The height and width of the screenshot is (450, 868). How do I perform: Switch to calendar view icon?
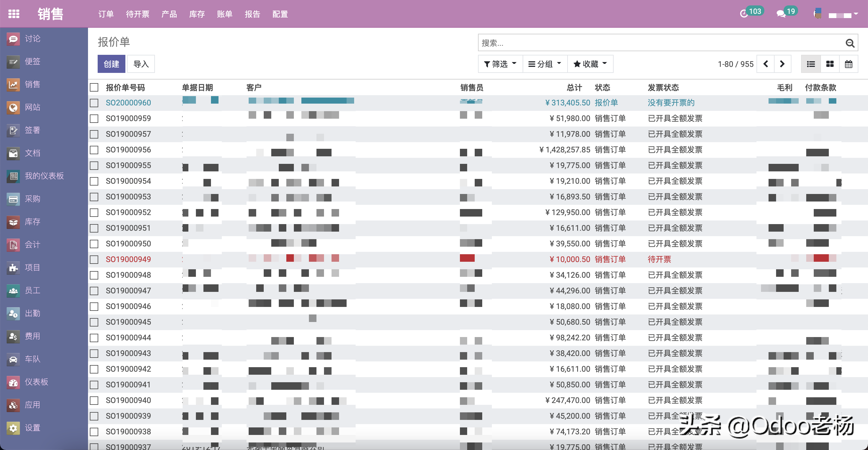point(848,64)
